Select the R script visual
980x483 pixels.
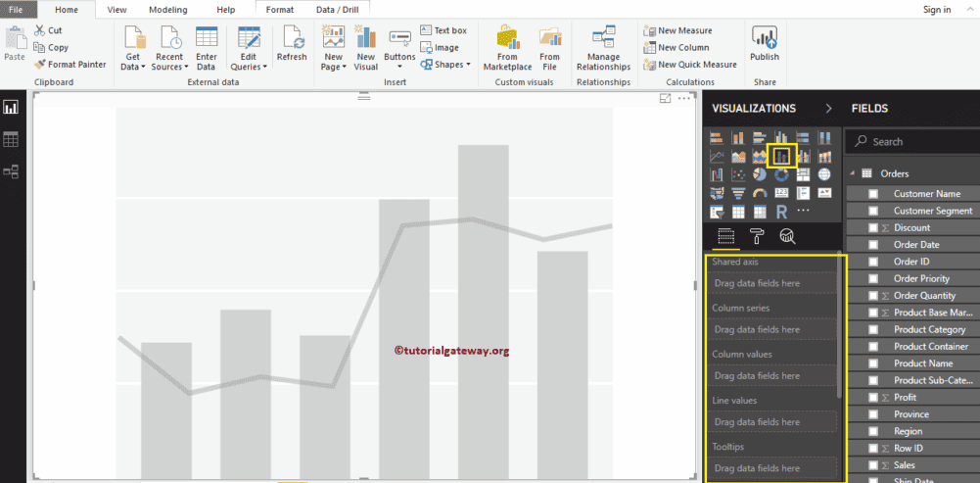[x=781, y=212]
